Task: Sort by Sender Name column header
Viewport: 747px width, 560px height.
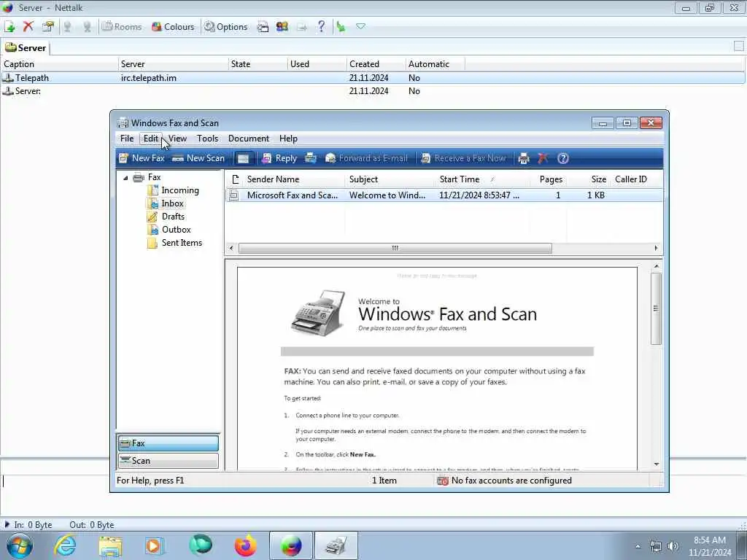Action: coord(293,179)
